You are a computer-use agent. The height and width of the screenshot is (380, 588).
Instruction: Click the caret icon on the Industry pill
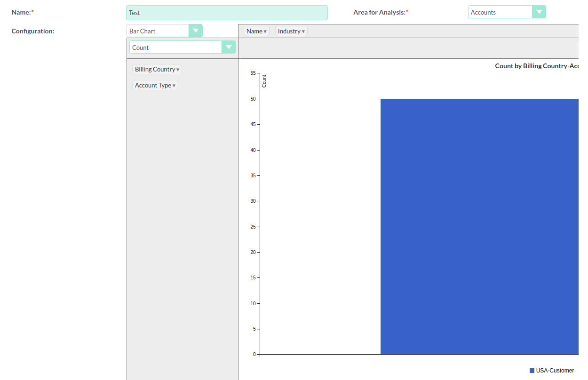pos(303,31)
